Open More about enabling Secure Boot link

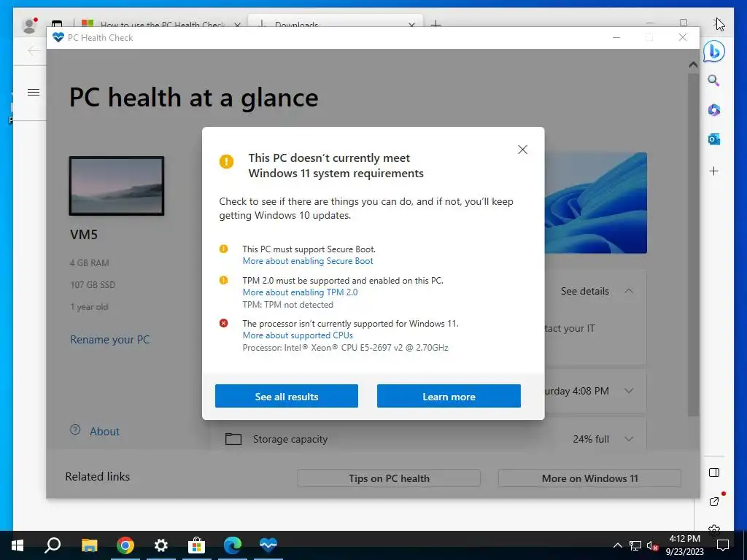(x=308, y=261)
